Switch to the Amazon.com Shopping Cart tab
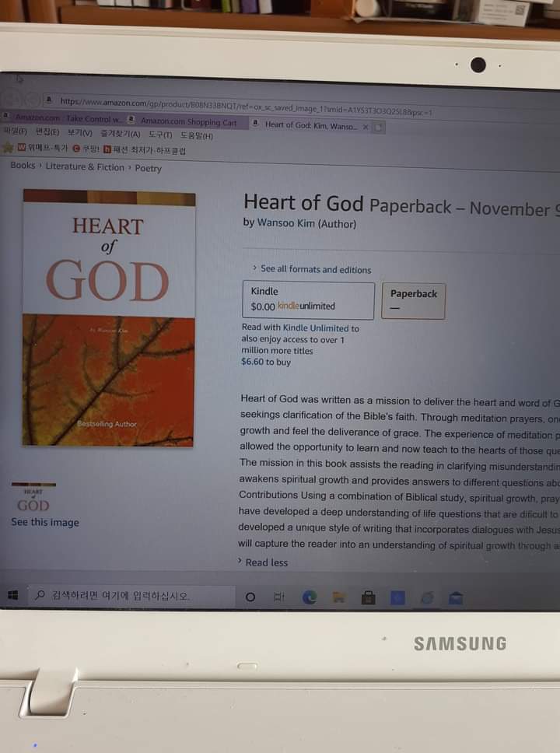560x753 pixels. [x=187, y=122]
